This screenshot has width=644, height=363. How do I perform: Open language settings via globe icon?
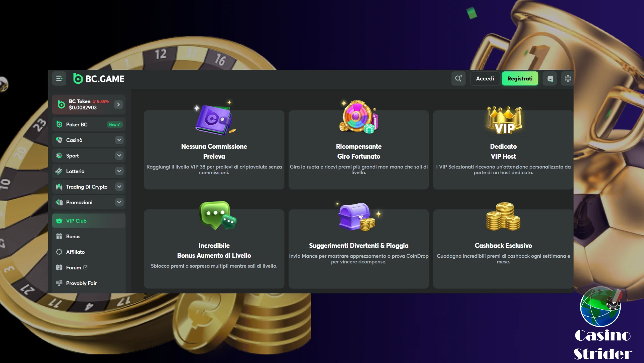pyautogui.click(x=568, y=78)
